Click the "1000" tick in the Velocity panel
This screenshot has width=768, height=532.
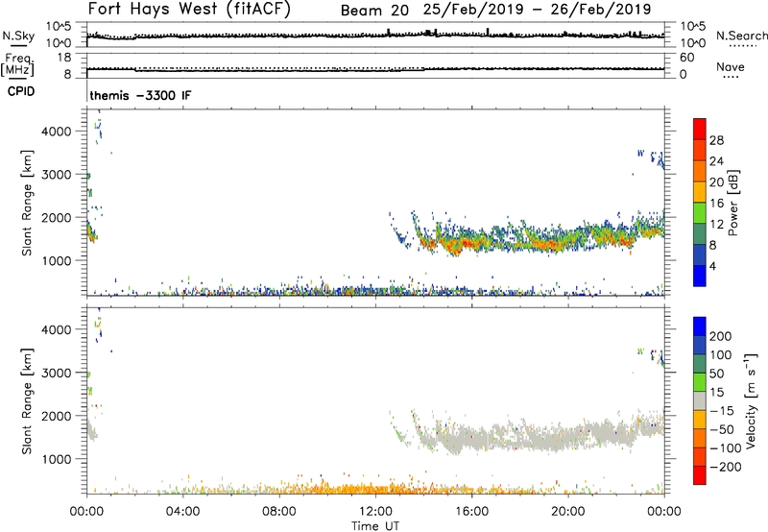point(57,459)
